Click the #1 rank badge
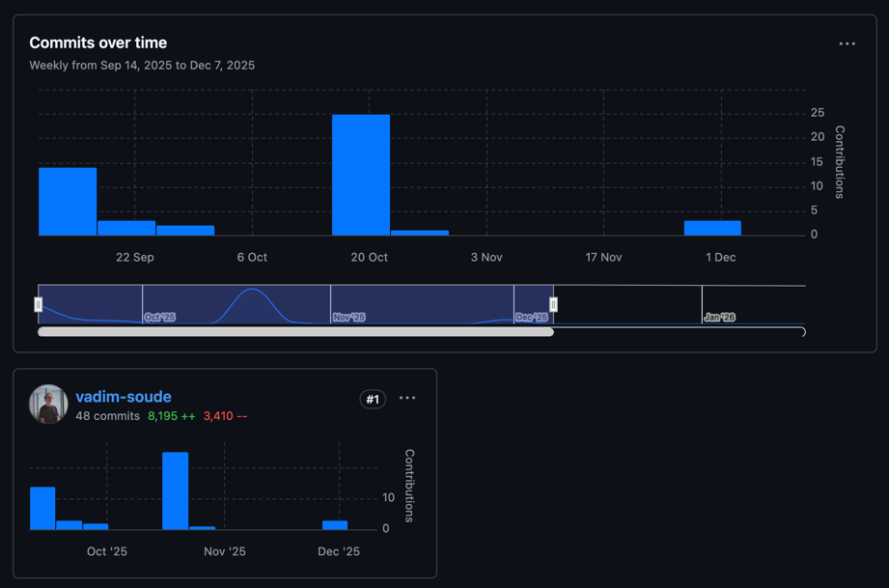 [373, 399]
